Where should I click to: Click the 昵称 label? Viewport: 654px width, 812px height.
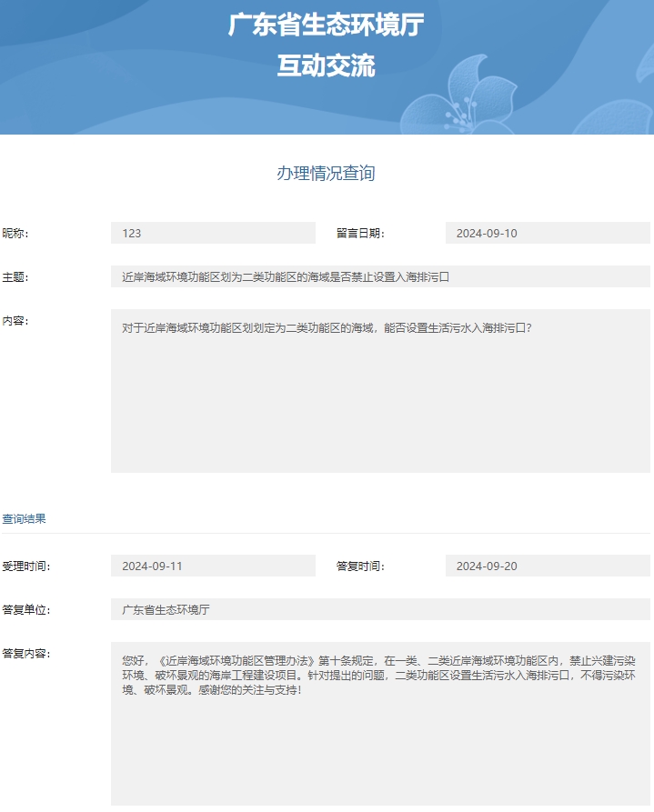(15, 234)
